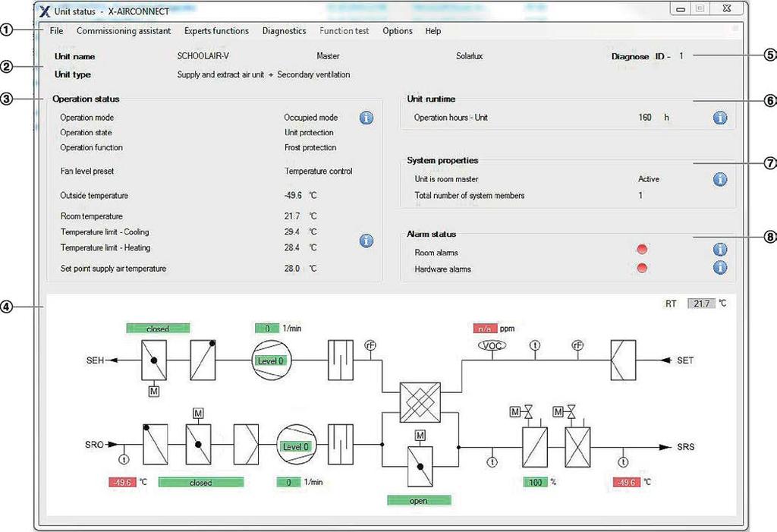The image size is (777, 532).
Task: Click the green closed status below SRO dampers
Action: 200,482
